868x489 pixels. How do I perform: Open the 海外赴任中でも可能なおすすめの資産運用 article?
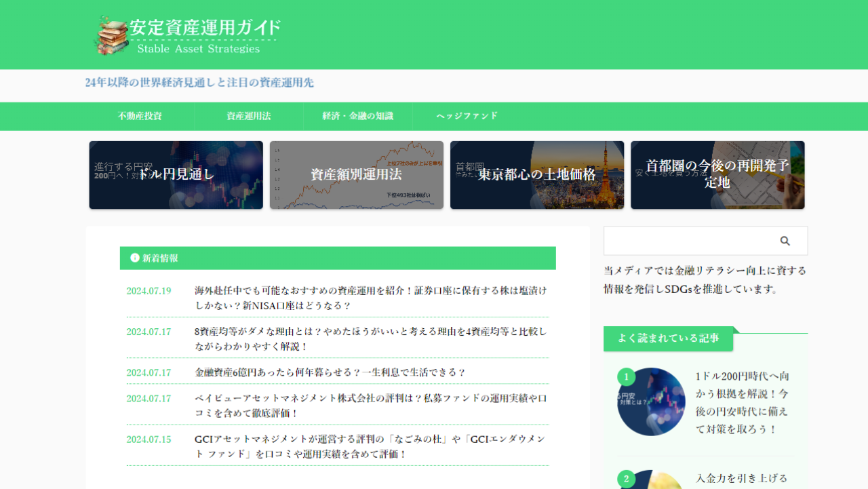[x=371, y=298]
